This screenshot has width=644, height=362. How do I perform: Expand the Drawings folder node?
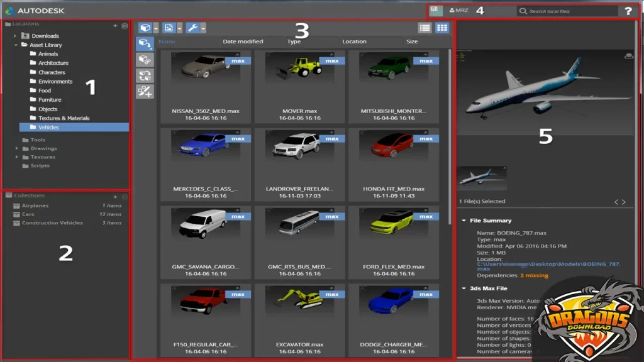17,148
